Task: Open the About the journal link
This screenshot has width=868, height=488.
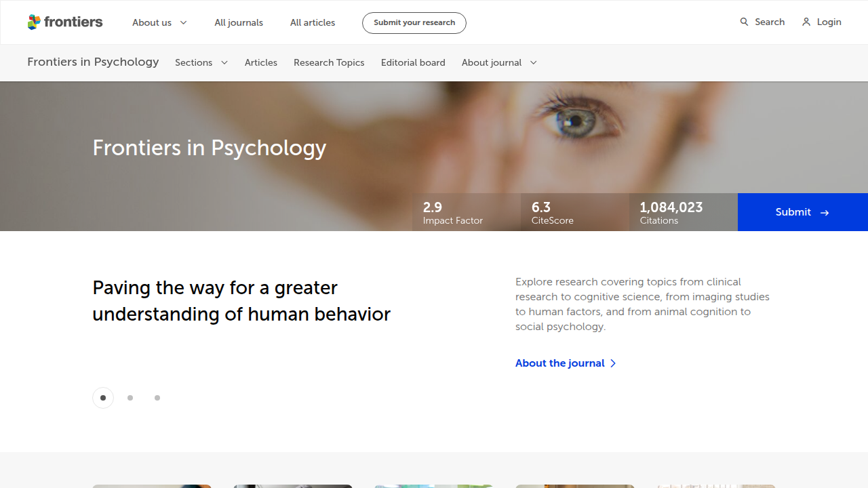Action: point(566,363)
